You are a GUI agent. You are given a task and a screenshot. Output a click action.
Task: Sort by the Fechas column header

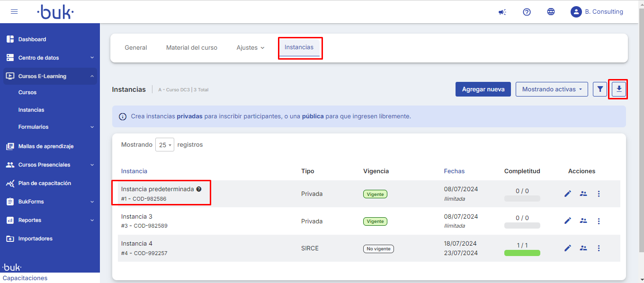[x=454, y=171]
